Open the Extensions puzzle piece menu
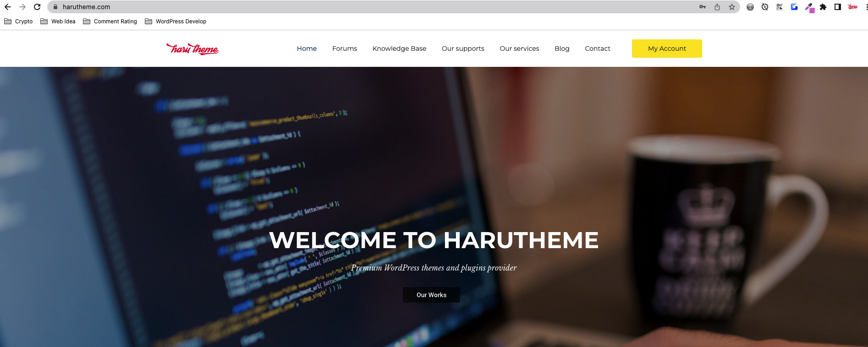Image resolution: width=868 pixels, height=347 pixels. click(823, 7)
